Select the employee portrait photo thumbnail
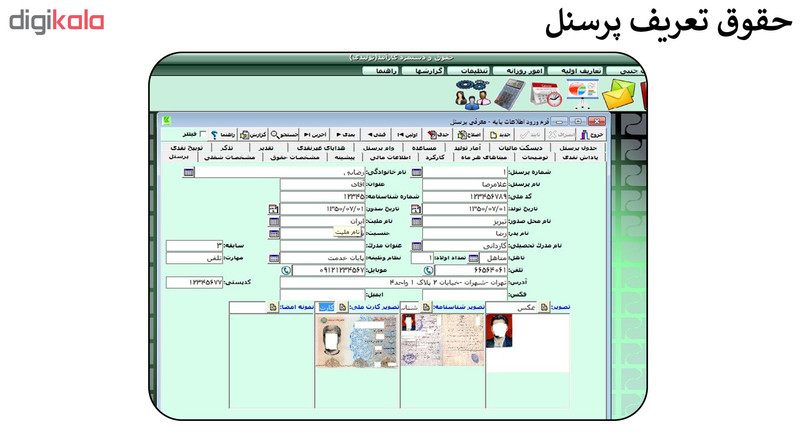 (x=499, y=331)
